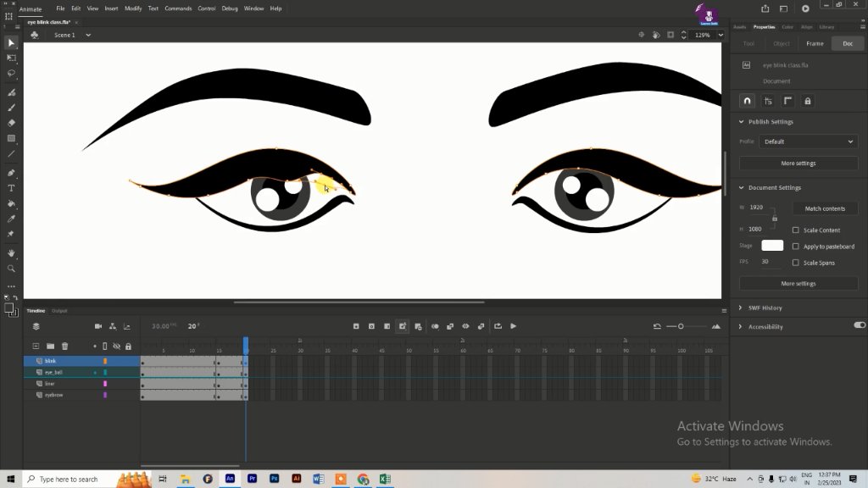Toggle the Accessibility switch
The width and height of the screenshot is (868, 488).
pos(860,325)
